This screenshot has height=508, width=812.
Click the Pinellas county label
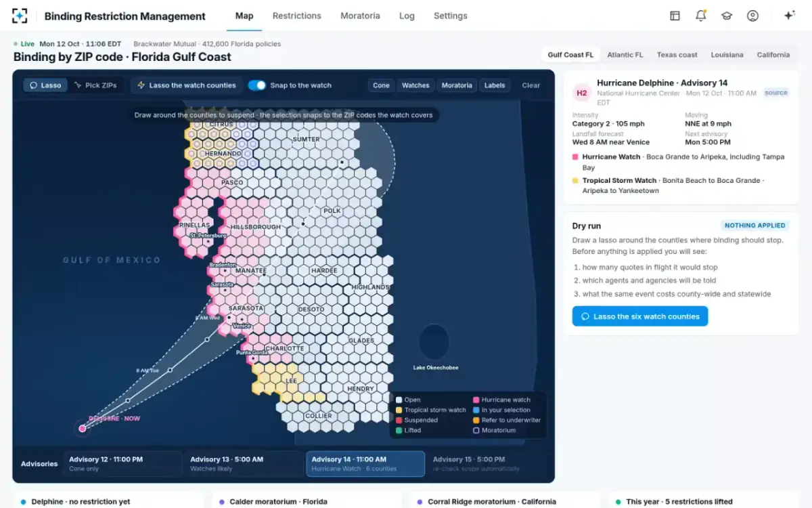tap(195, 225)
